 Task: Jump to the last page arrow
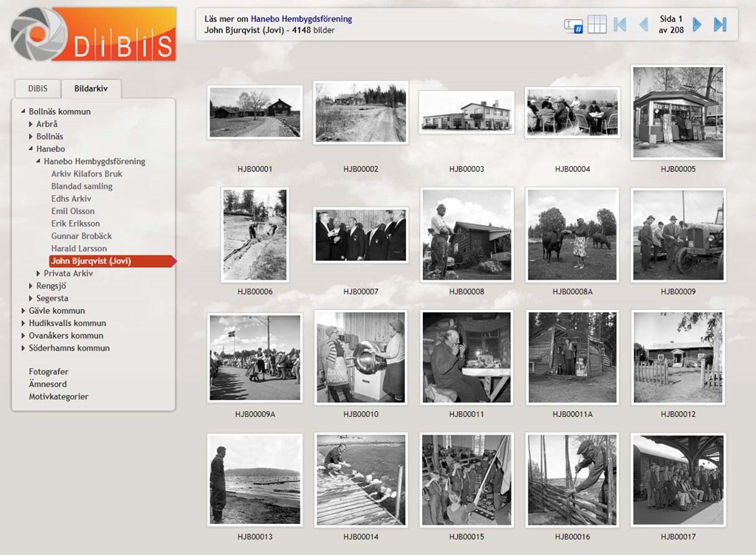click(x=720, y=24)
